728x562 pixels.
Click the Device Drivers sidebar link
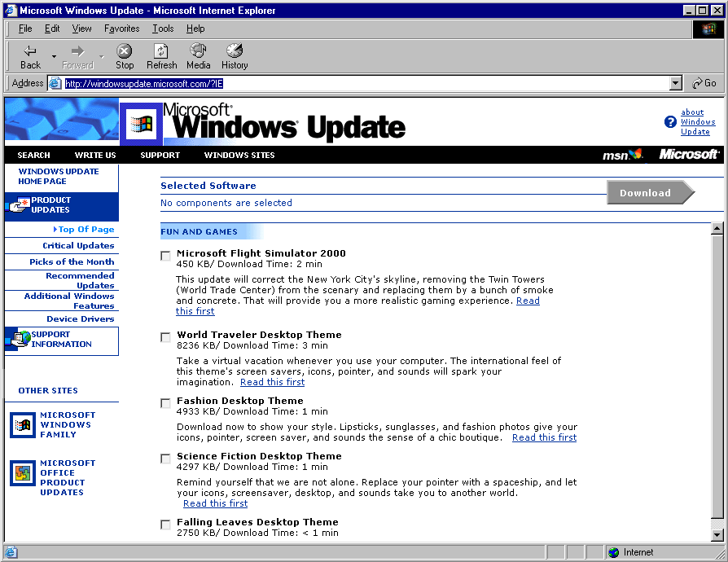(80, 319)
